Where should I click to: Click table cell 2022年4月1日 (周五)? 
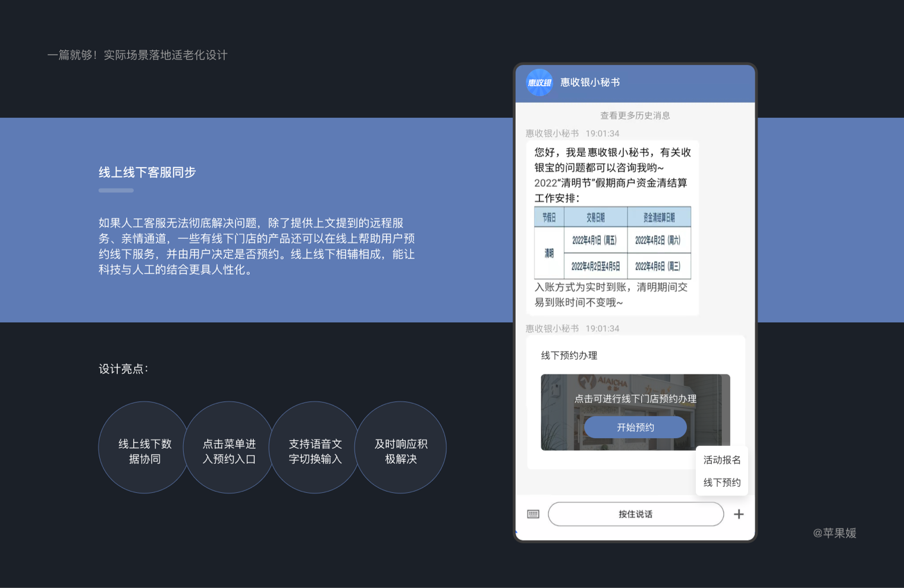(x=595, y=240)
